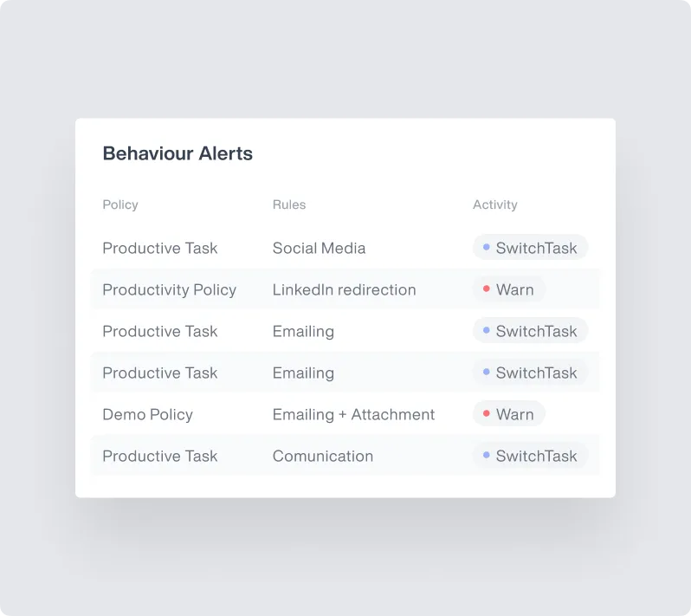This screenshot has height=616, width=691.
Task: Click the blue dot in Social Media's SwitchTask badge
Action: [487, 247]
